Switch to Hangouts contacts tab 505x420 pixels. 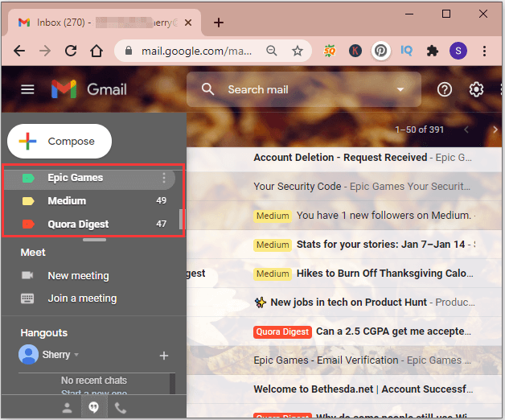[67, 408]
